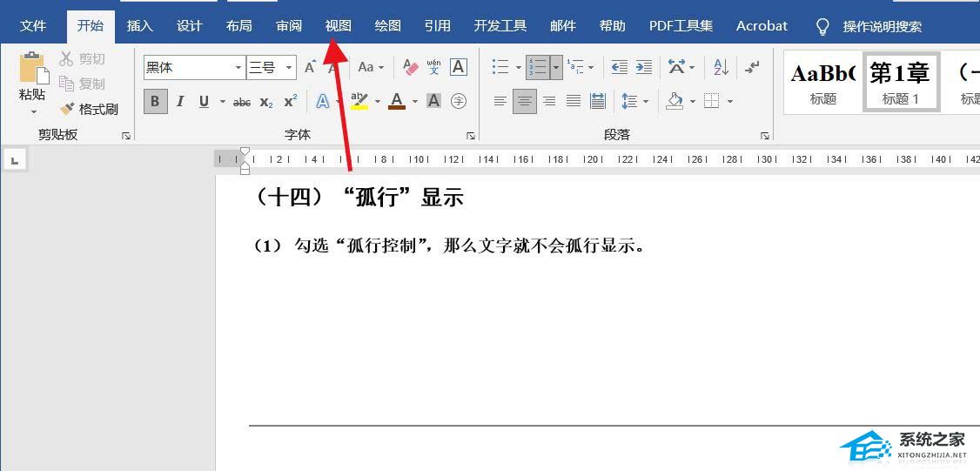This screenshot has height=471, width=980.
Task: Open the font name 黑体 dropdown
Action: pos(238,68)
